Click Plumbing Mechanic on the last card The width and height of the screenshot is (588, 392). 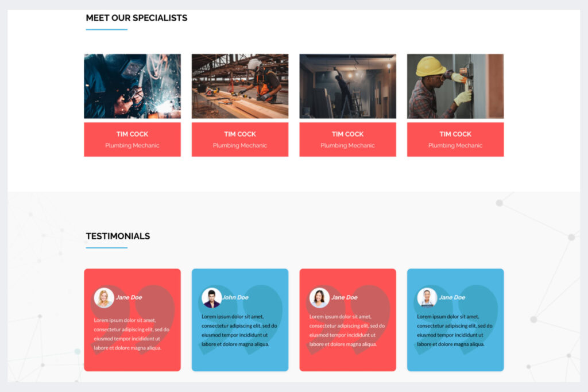[x=455, y=145]
